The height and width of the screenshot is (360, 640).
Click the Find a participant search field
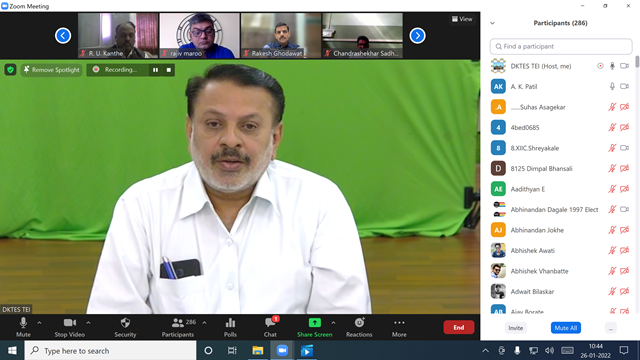[561, 47]
